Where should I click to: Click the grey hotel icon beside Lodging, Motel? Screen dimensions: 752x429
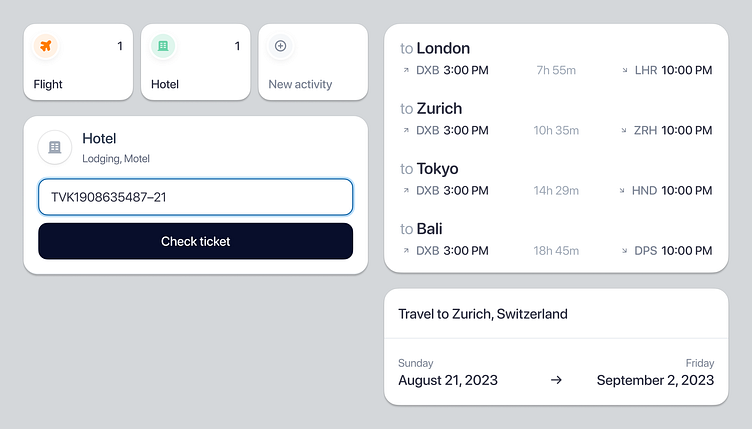click(x=54, y=147)
